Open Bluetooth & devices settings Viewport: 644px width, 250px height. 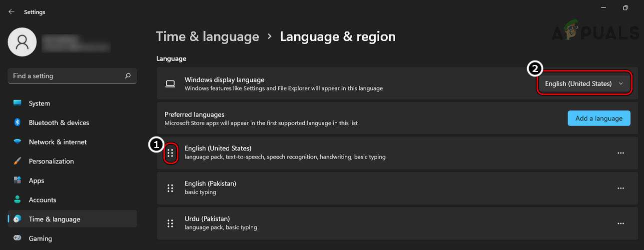coord(58,122)
